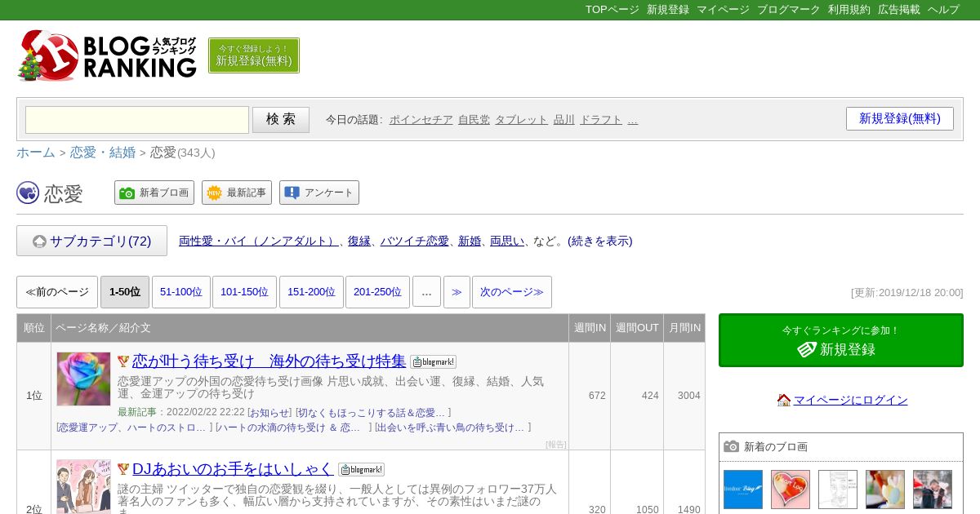Open the [お知らせ] latest article link
The height and width of the screenshot is (514, 980).
[269, 413]
